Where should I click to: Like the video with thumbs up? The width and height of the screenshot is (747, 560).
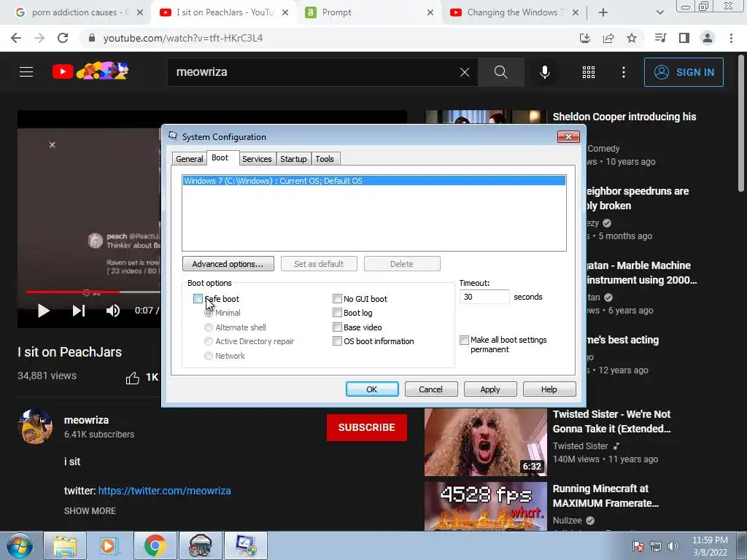tap(133, 378)
